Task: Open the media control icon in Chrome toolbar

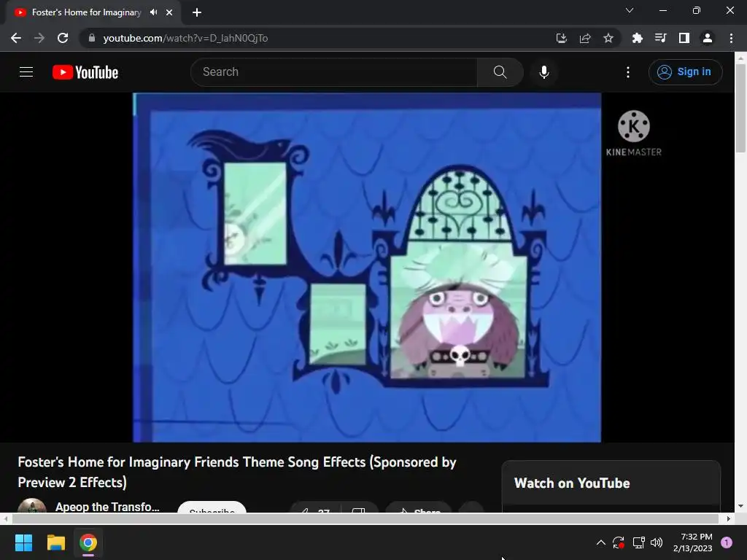Action: click(660, 38)
